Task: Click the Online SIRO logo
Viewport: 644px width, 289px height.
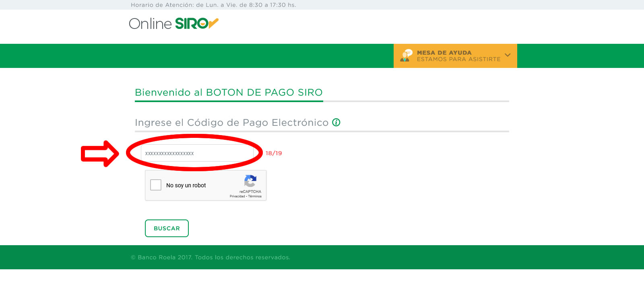Action: click(173, 24)
